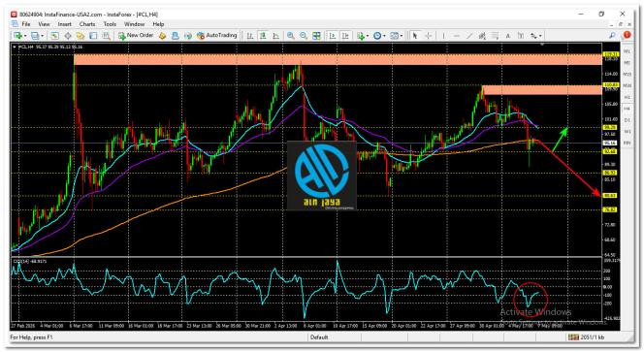
Task: Click the New Chart toolbar icon
Action: 17,36
